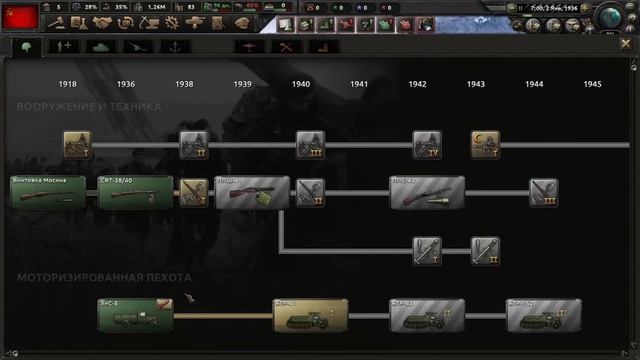Switch to the Air plane research tab
This screenshot has width=640, height=360.
coord(249,47)
